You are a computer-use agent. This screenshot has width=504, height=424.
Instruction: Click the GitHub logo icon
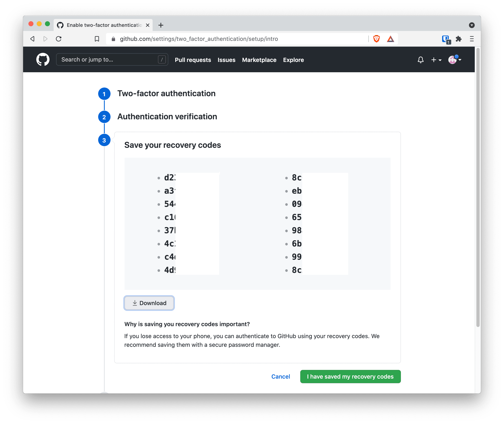(42, 59)
